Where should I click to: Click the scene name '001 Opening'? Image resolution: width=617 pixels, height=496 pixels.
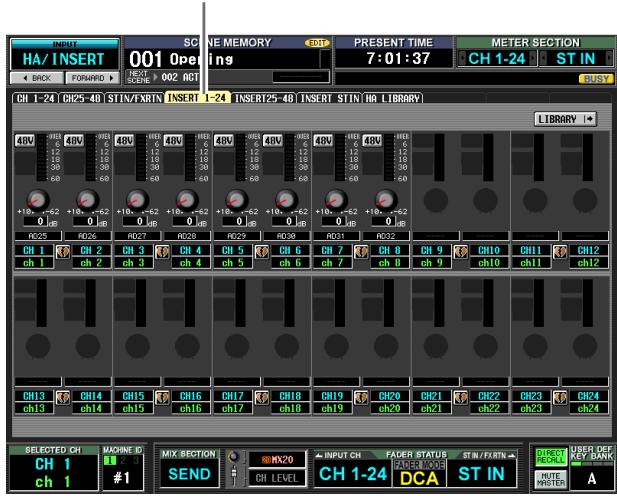coord(181,59)
